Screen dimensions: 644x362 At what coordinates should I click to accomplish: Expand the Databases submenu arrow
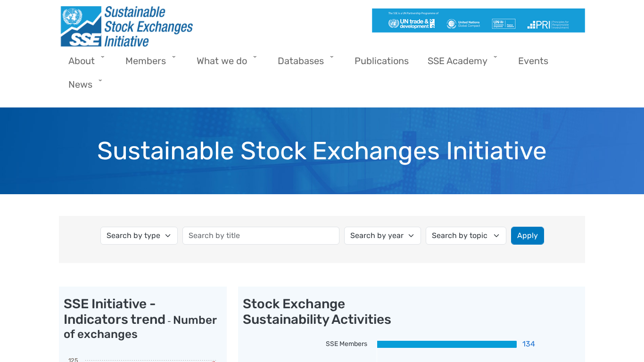point(332,57)
